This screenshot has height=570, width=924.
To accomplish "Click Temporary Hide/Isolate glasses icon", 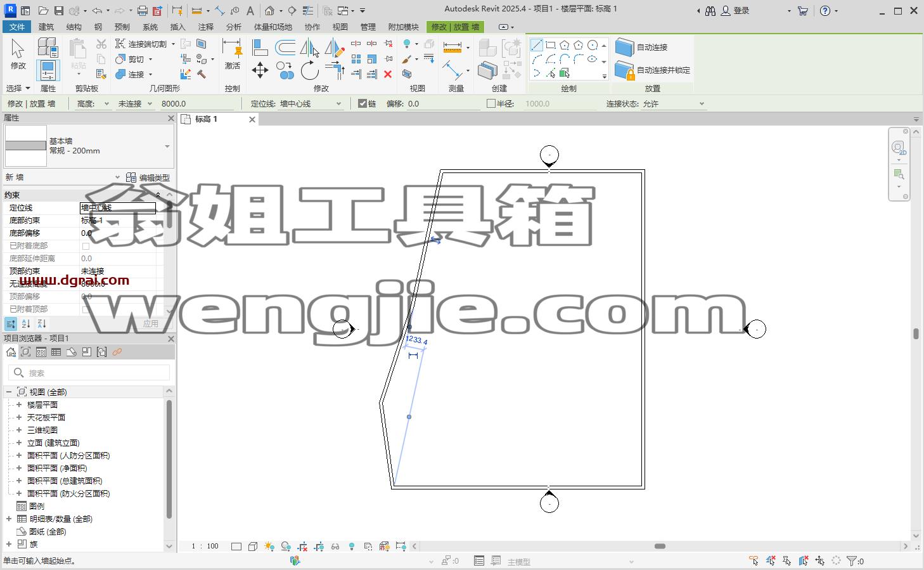I will [335, 546].
